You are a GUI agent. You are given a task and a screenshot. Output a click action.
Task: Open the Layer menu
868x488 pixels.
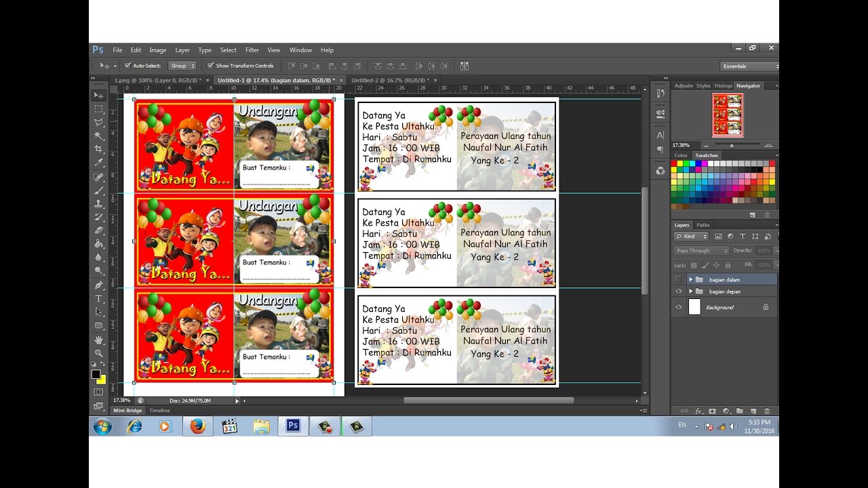182,50
